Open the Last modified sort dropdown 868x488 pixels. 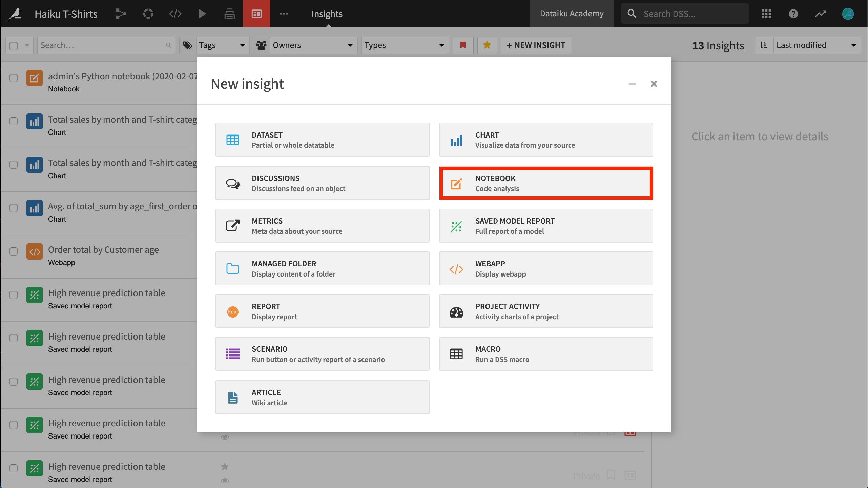pos(817,45)
